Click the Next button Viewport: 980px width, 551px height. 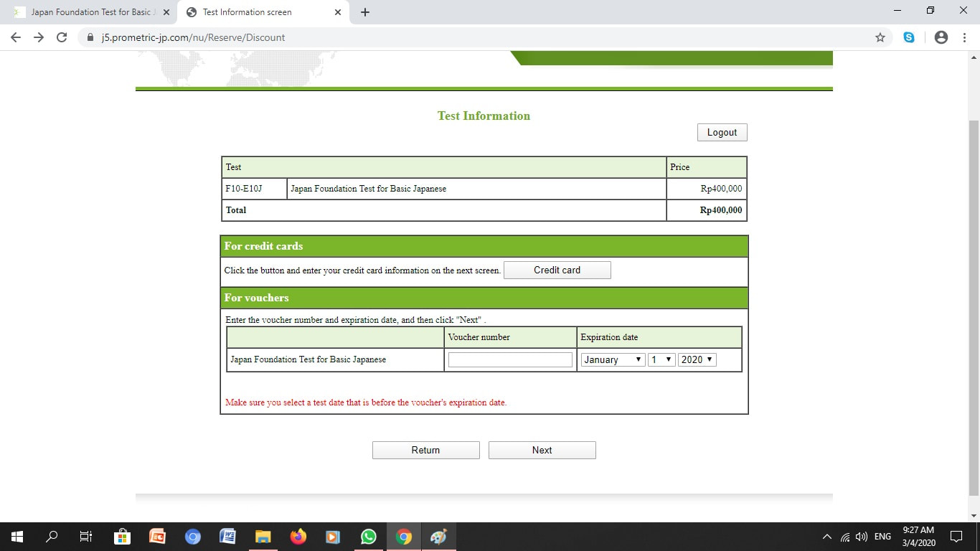(x=542, y=450)
